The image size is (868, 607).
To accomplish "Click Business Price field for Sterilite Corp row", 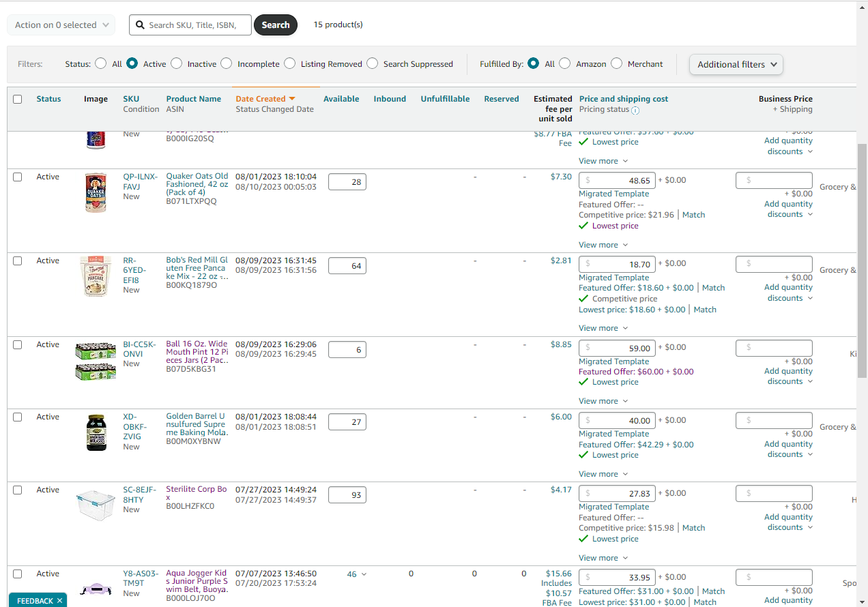I will pyautogui.click(x=774, y=493).
